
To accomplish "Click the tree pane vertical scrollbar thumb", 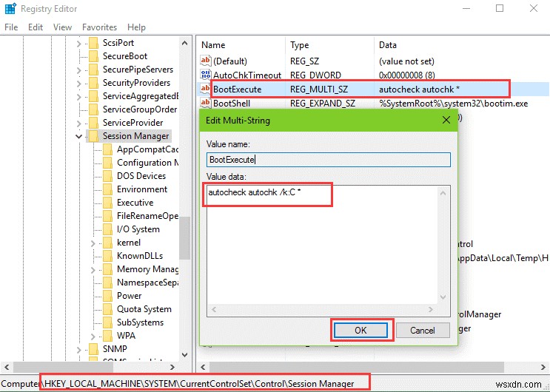I will tap(184, 237).
